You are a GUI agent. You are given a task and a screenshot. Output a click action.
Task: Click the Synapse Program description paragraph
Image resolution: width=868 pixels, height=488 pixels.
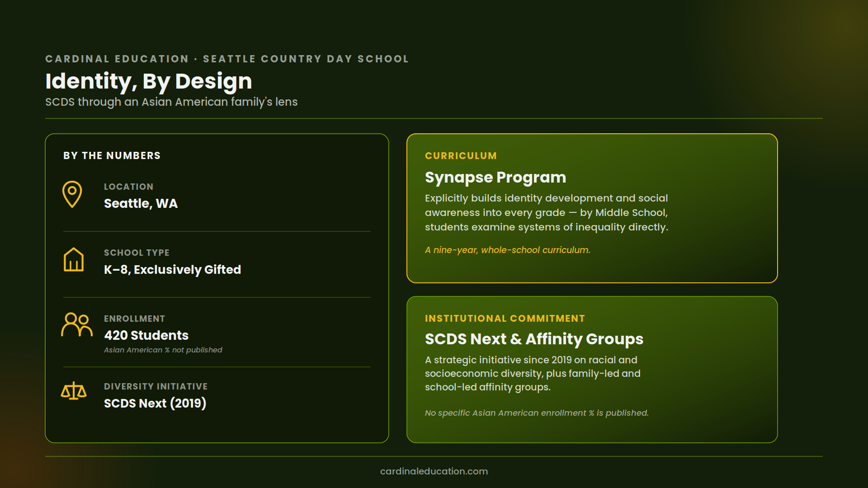[547, 212]
